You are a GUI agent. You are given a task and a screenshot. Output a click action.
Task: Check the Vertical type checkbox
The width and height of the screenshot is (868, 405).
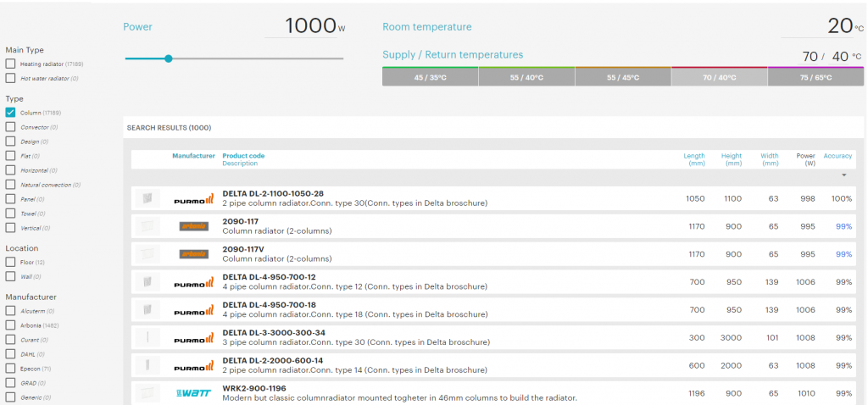click(x=10, y=227)
